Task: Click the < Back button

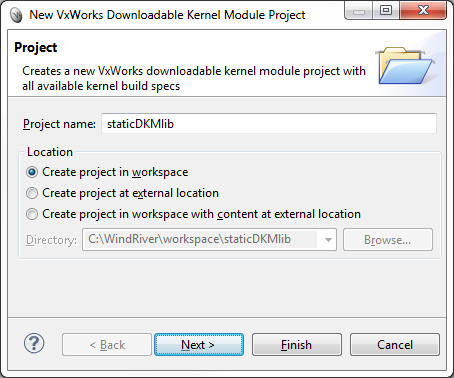Action: 107,345
